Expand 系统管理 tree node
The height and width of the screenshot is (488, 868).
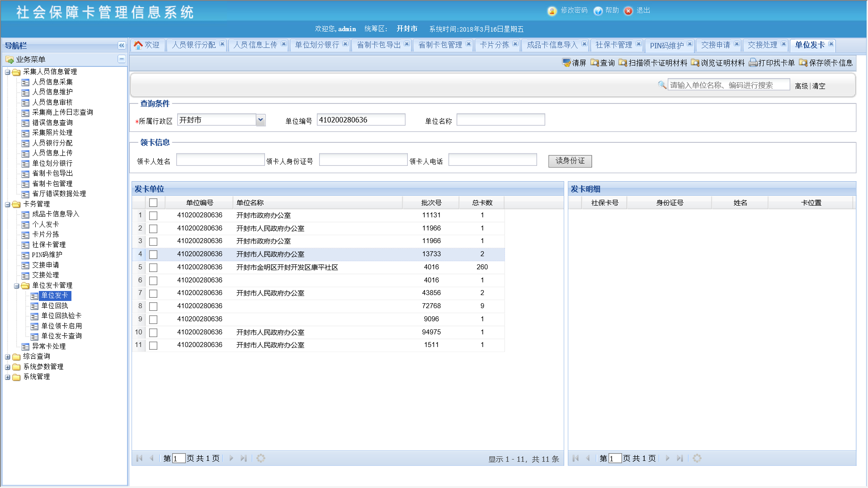[8, 377]
